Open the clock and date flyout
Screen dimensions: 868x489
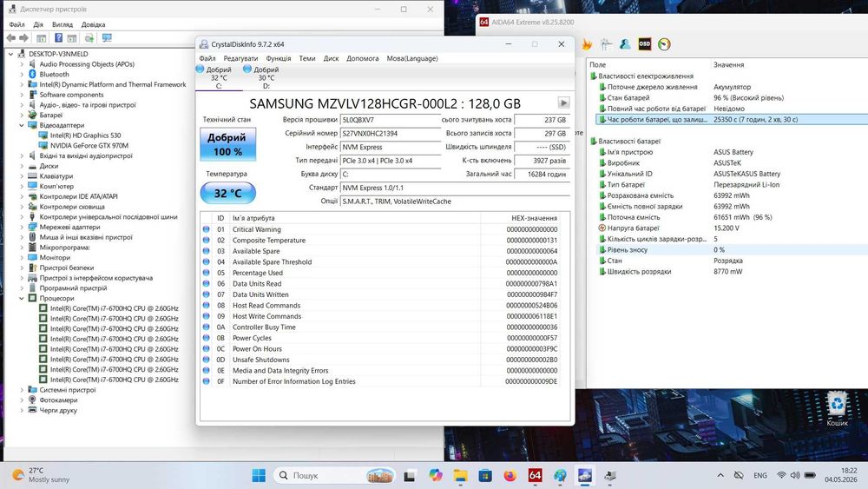(x=841, y=474)
